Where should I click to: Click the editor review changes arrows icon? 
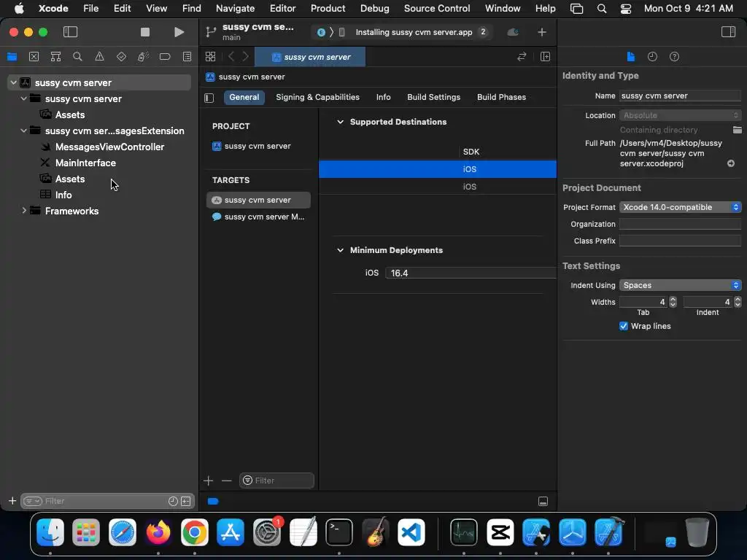click(522, 57)
